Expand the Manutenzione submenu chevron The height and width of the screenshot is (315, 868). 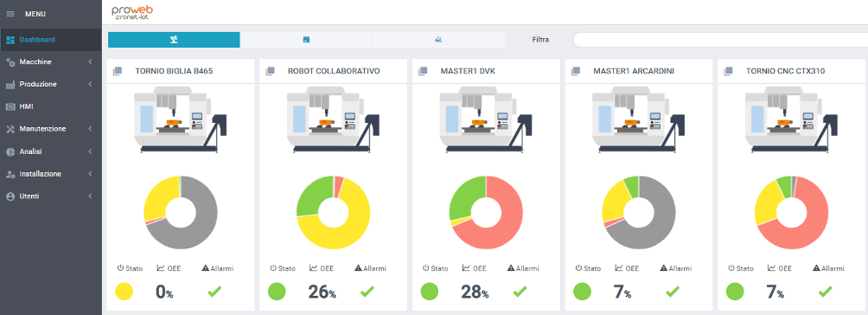tap(90, 129)
